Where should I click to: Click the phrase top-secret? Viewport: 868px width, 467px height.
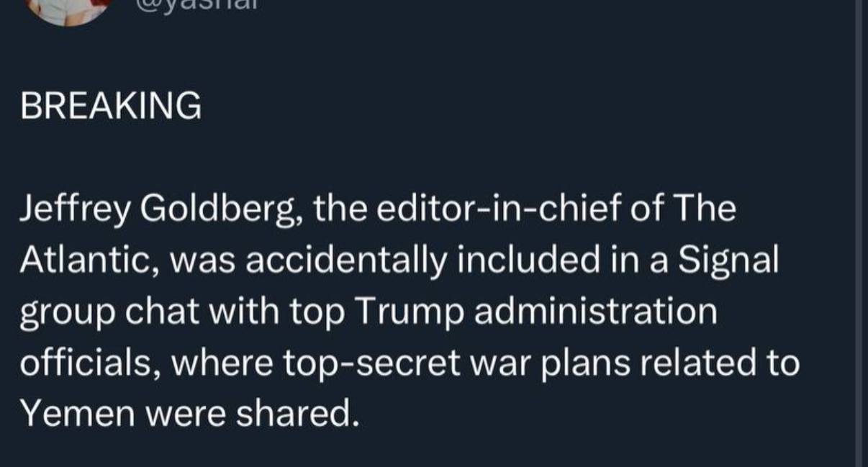[373, 363]
